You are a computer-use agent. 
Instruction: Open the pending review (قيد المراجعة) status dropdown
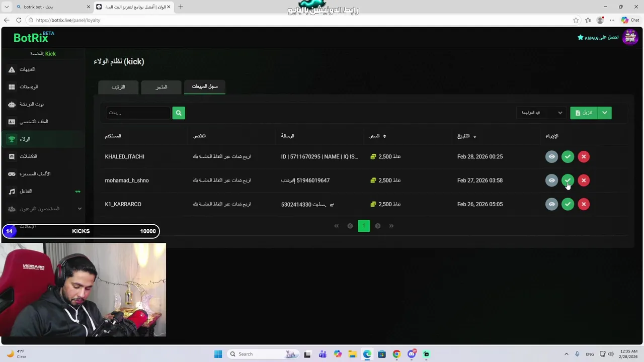[541, 113]
